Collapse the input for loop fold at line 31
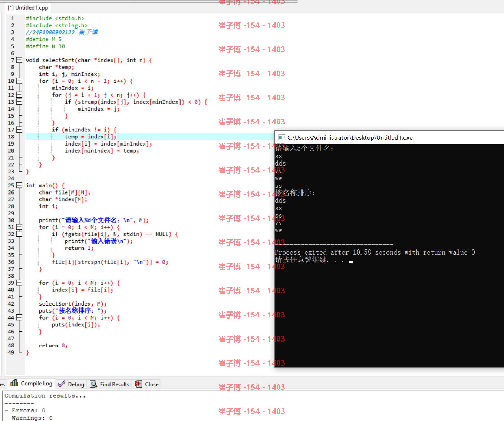The width and height of the screenshot is (504, 421). (x=19, y=227)
